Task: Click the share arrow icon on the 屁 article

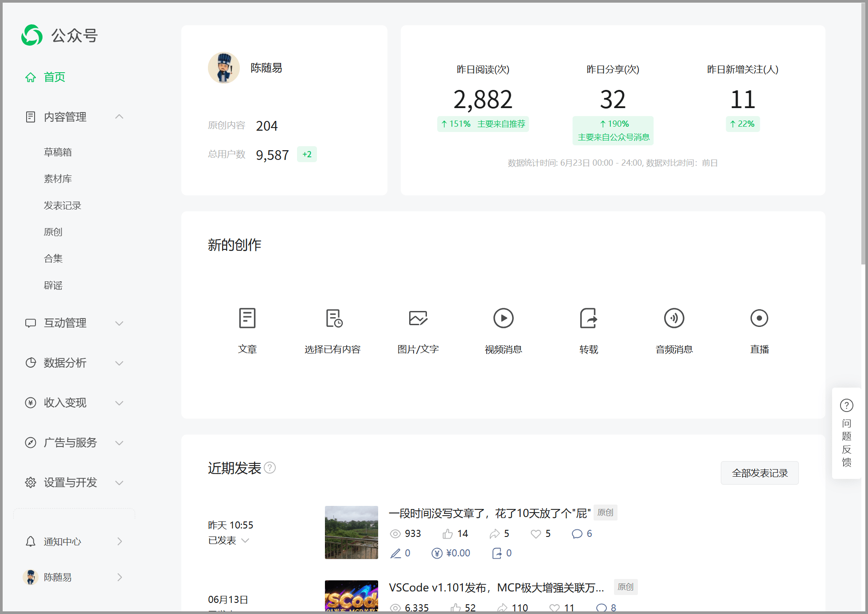Action: [x=494, y=534]
